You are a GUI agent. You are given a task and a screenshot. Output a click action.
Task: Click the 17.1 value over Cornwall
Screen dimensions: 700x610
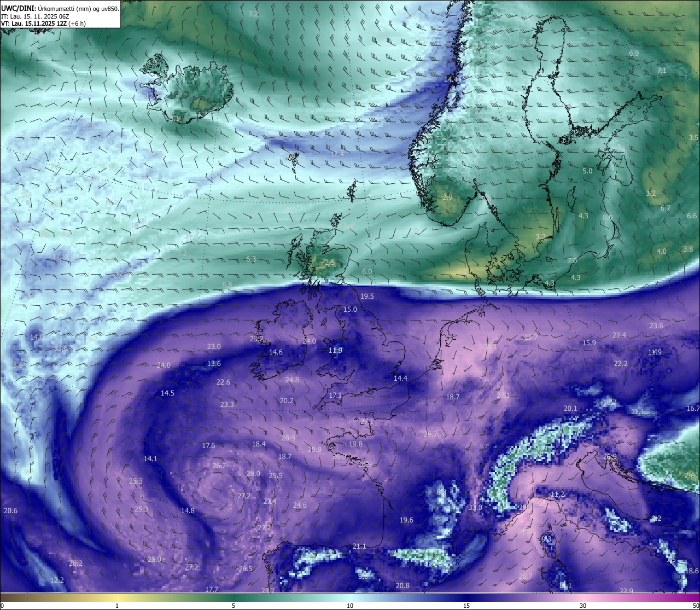[x=335, y=395]
